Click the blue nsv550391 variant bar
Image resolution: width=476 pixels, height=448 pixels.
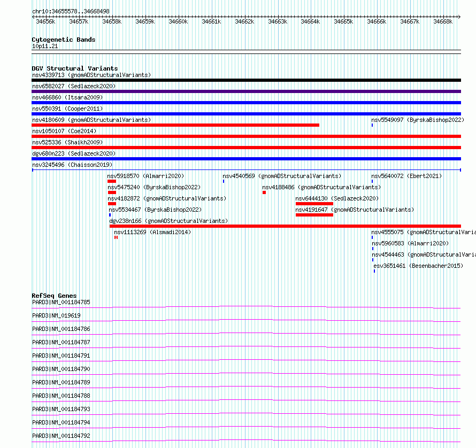[x=246, y=114]
